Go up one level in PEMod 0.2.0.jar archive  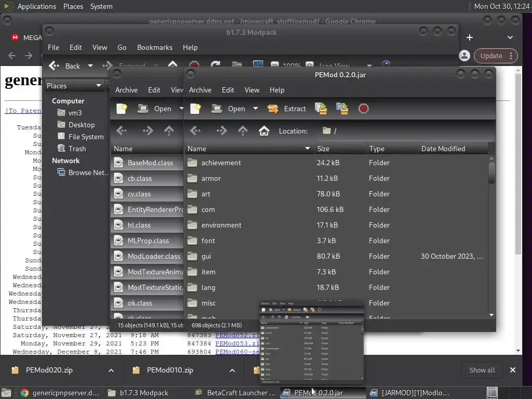(243, 131)
